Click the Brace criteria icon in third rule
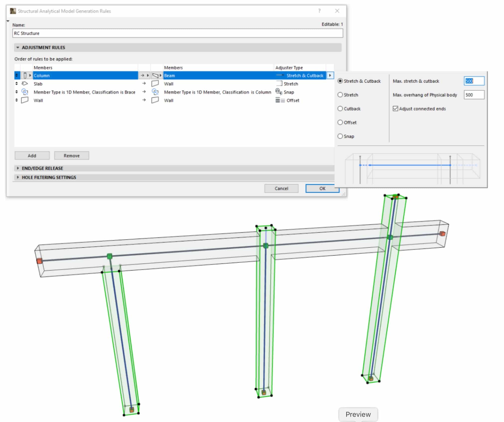The width and height of the screenshot is (504, 422). (x=25, y=92)
